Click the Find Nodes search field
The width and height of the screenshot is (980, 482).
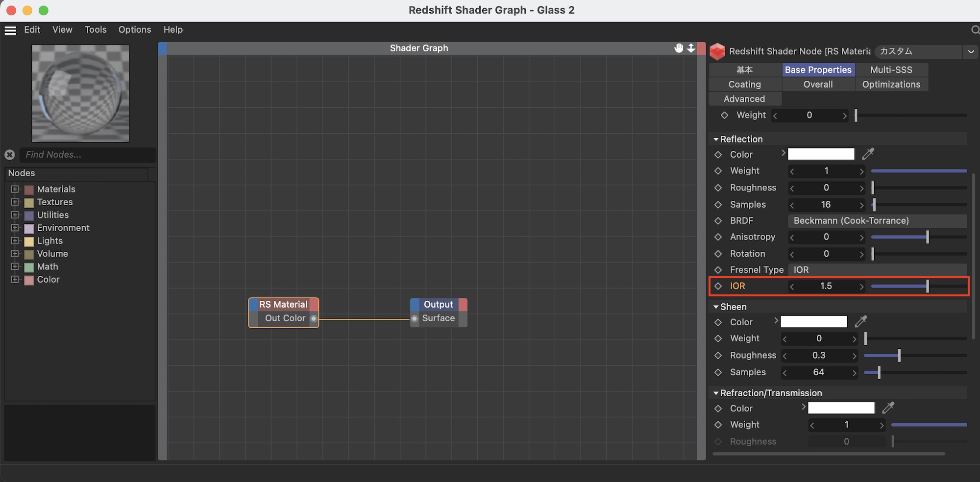[88, 155]
